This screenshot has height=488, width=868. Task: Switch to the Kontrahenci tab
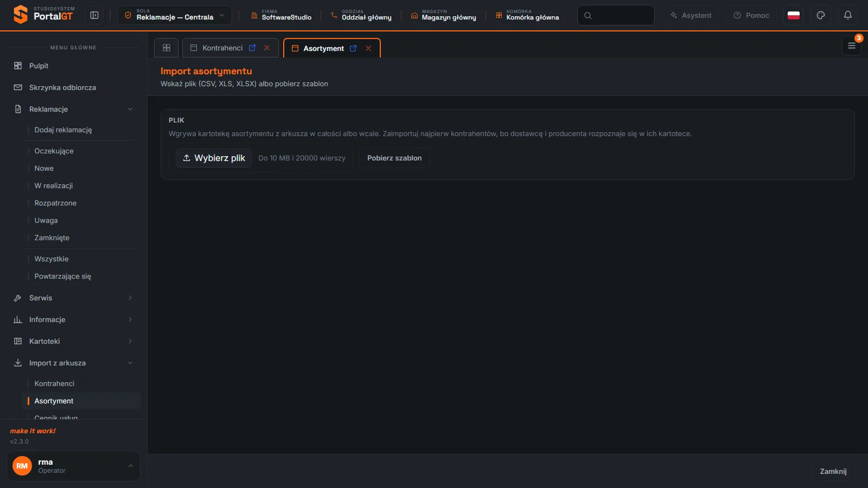[x=222, y=48]
